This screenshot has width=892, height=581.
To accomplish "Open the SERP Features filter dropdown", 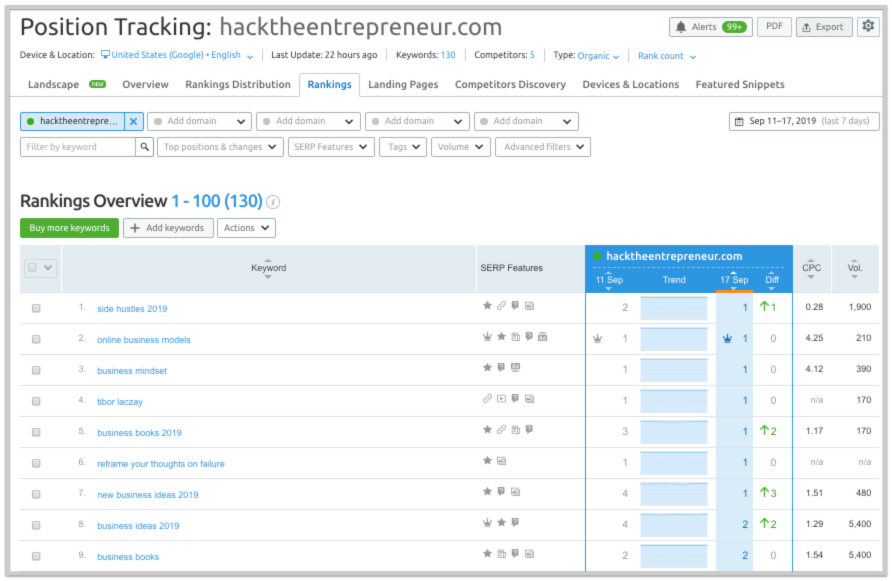I will point(331,147).
